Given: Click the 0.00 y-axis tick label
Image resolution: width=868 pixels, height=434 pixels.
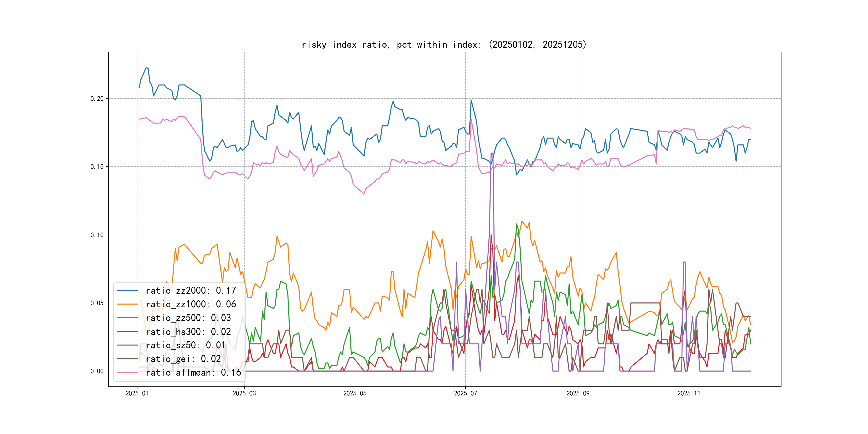Looking at the screenshot, I should click(97, 371).
